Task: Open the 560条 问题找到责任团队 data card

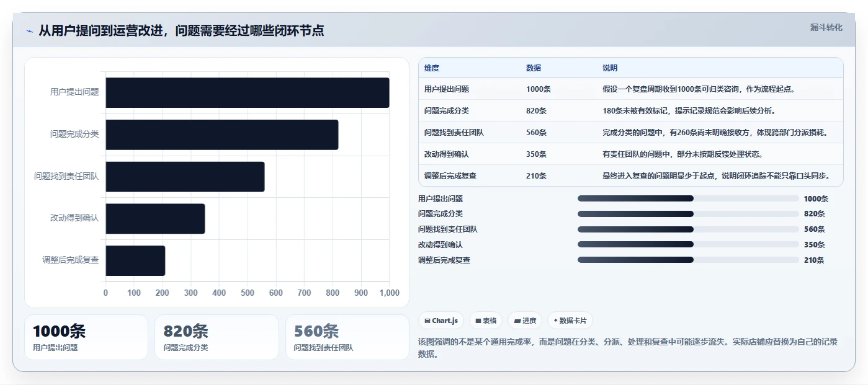Action: tap(347, 337)
